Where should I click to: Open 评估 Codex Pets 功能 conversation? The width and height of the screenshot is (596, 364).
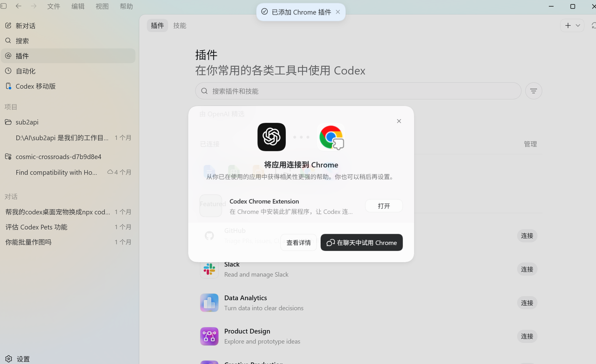[x=68, y=227]
